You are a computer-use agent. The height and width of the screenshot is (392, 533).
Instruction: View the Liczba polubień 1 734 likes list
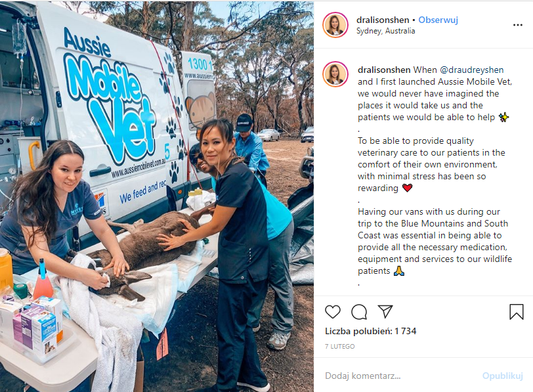[370, 331]
